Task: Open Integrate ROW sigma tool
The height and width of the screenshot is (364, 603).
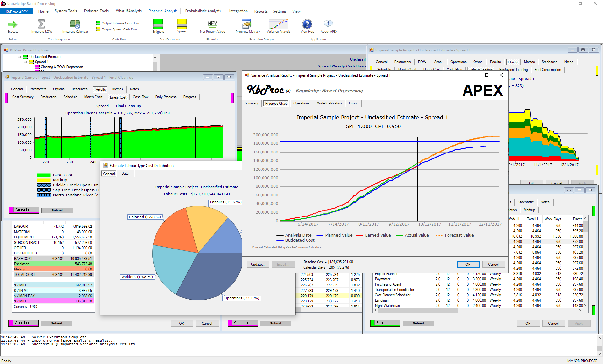Action: (41, 24)
